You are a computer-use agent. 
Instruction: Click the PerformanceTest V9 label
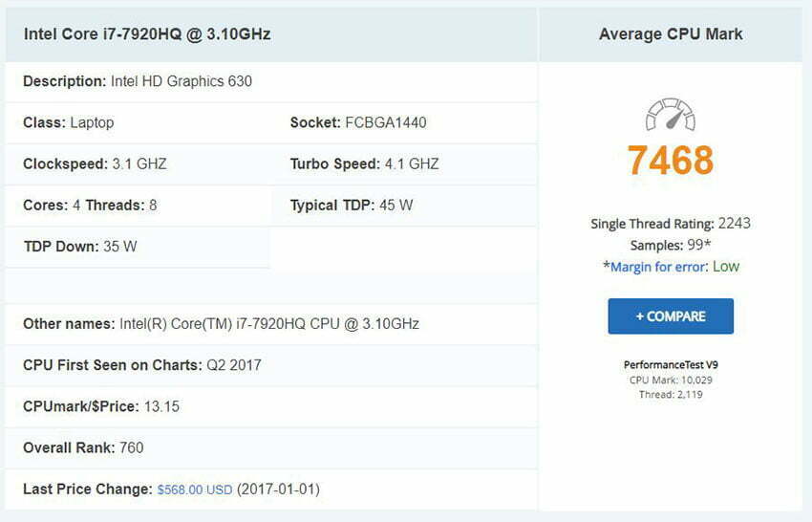pos(671,365)
